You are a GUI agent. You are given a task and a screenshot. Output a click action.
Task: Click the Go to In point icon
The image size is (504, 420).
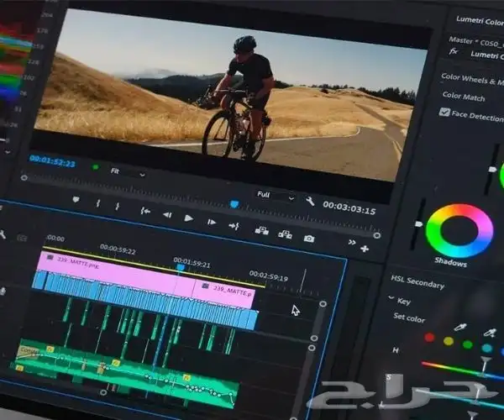pos(144,210)
